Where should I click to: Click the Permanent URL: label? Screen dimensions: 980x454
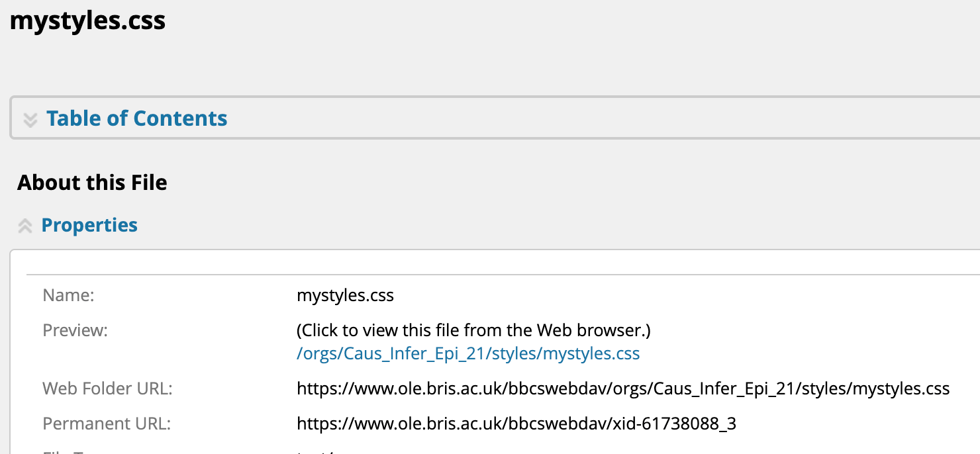(x=107, y=423)
